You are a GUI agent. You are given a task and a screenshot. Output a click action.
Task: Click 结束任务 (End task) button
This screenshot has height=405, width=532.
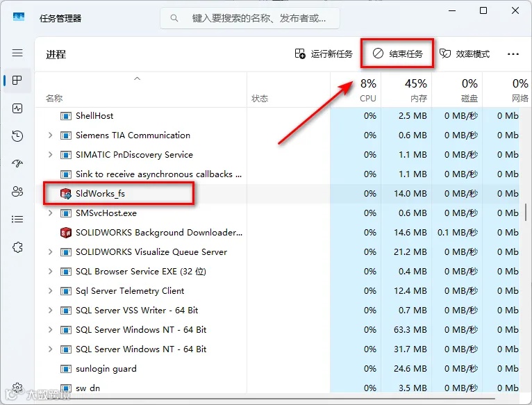pyautogui.click(x=397, y=53)
